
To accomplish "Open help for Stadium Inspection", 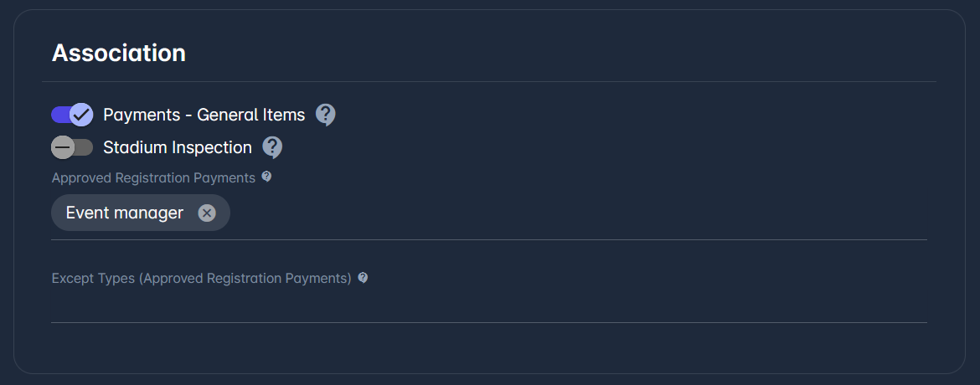I will pyautogui.click(x=272, y=147).
